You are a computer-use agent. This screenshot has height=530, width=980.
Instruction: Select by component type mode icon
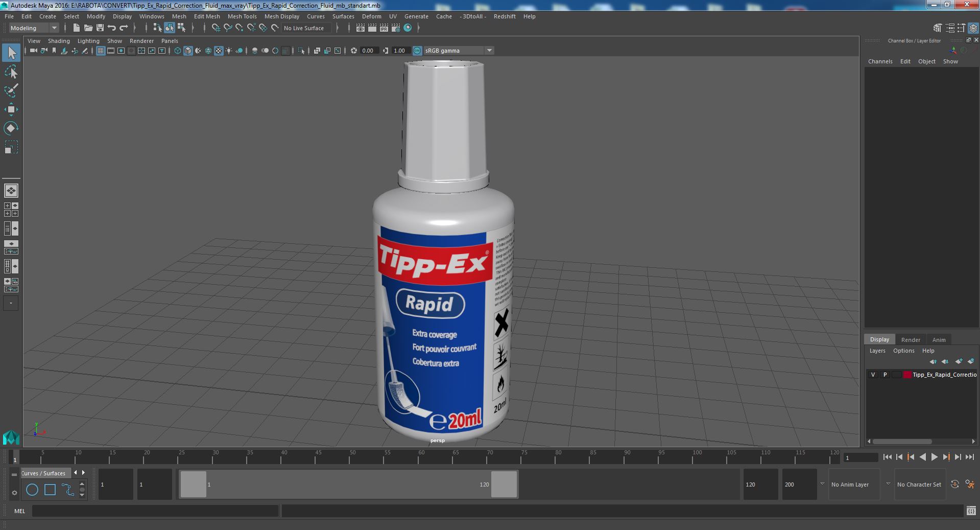tap(181, 28)
